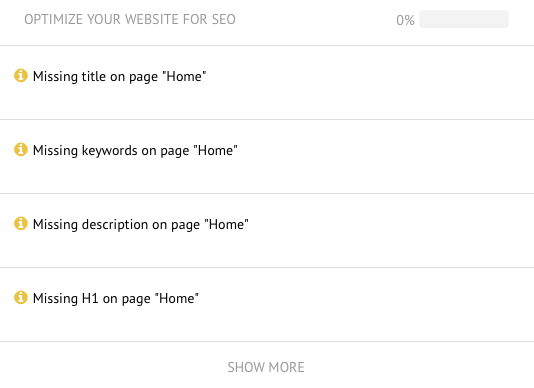Screen dimensions: 534x388
Task: Open the Missing description on page "Home" issue
Action: [267, 231]
